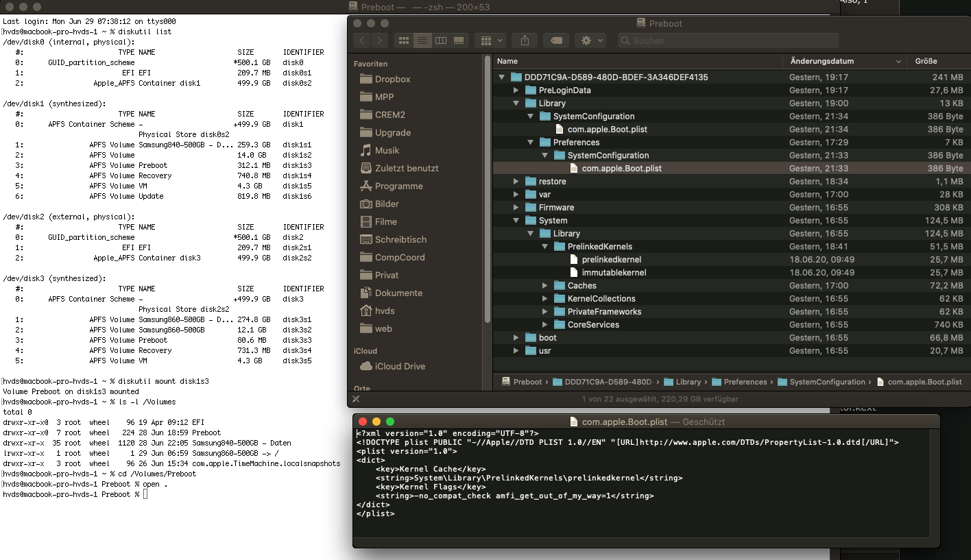Viewport: 971px width, 560px height.
Task: Open Zuletzt benutzt in sidebar
Action: (399, 168)
